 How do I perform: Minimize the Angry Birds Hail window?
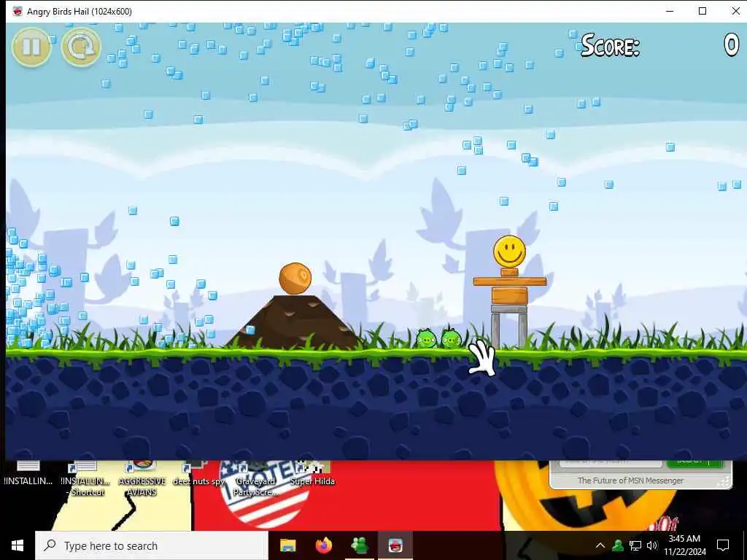[x=670, y=11]
